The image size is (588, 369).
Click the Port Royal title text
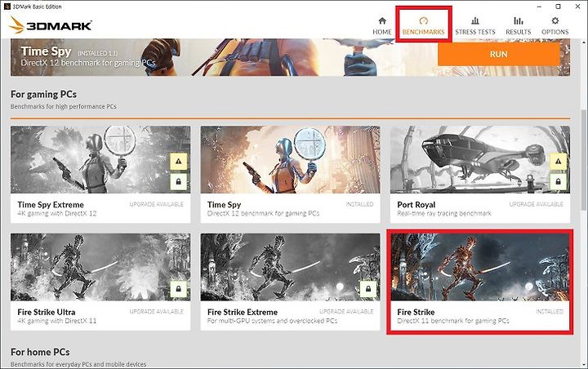coord(416,205)
